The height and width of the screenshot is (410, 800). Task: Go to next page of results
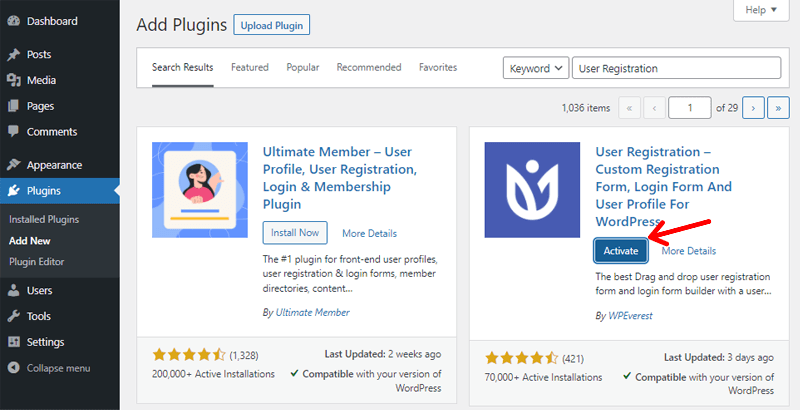coord(753,108)
